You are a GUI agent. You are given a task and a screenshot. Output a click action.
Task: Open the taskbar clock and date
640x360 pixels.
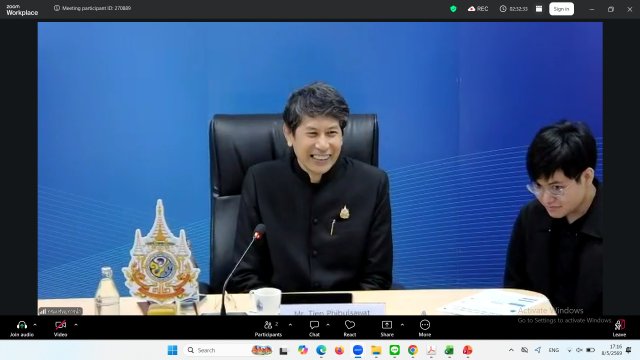click(611, 350)
